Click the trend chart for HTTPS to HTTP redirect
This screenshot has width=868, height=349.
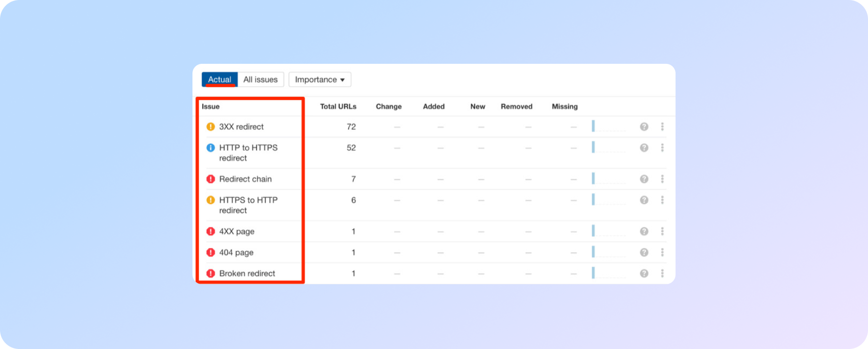(x=609, y=199)
